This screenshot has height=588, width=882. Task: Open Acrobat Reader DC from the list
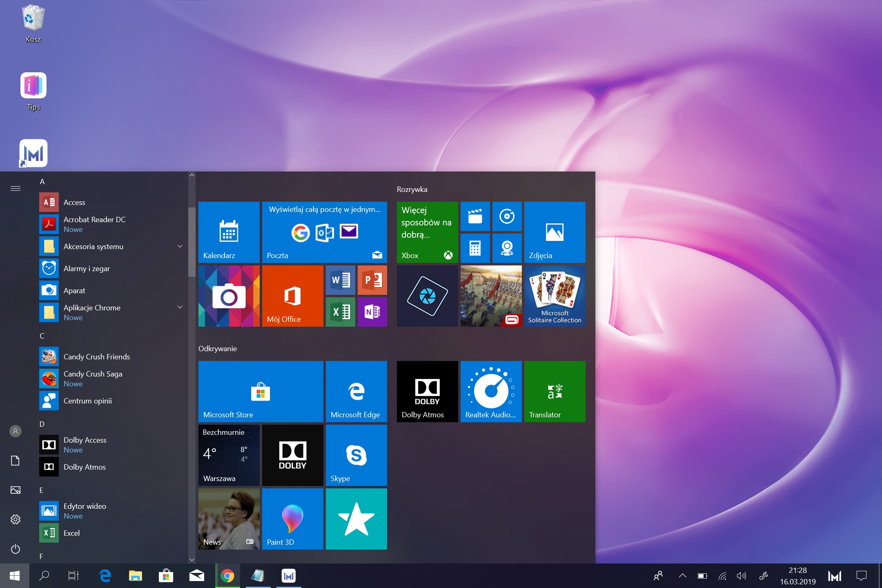click(x=112, y=224)
